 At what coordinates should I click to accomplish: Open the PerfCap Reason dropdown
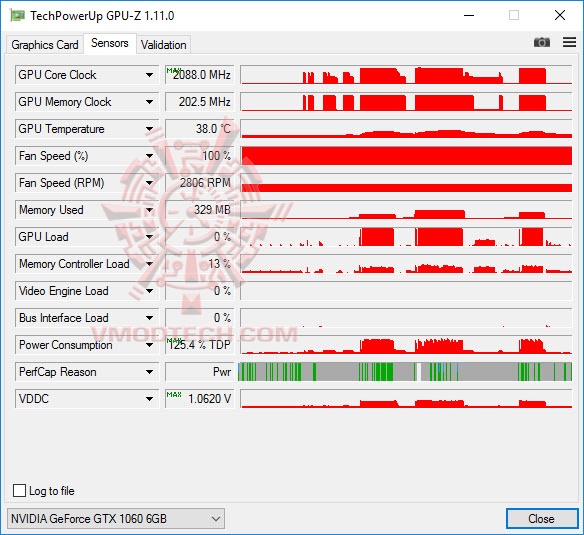[149, 372]
